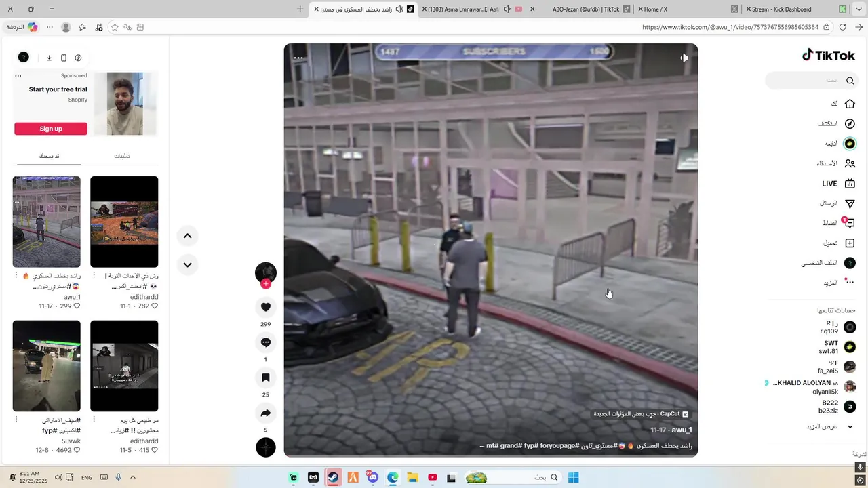This screenshot has width=868, height=488.
Task: Open the More three-dots item in sidebar
Action: pyautogui.click(x=850, y=282)
